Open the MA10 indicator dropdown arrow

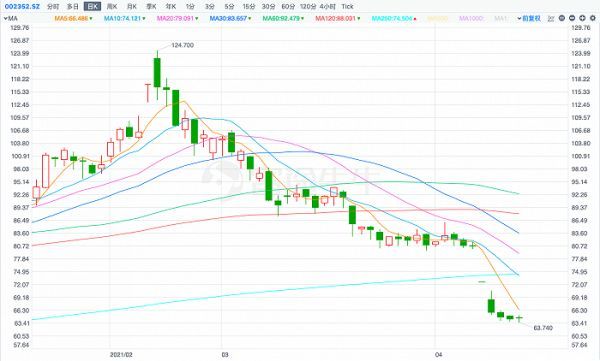click(x=143, y=18)
